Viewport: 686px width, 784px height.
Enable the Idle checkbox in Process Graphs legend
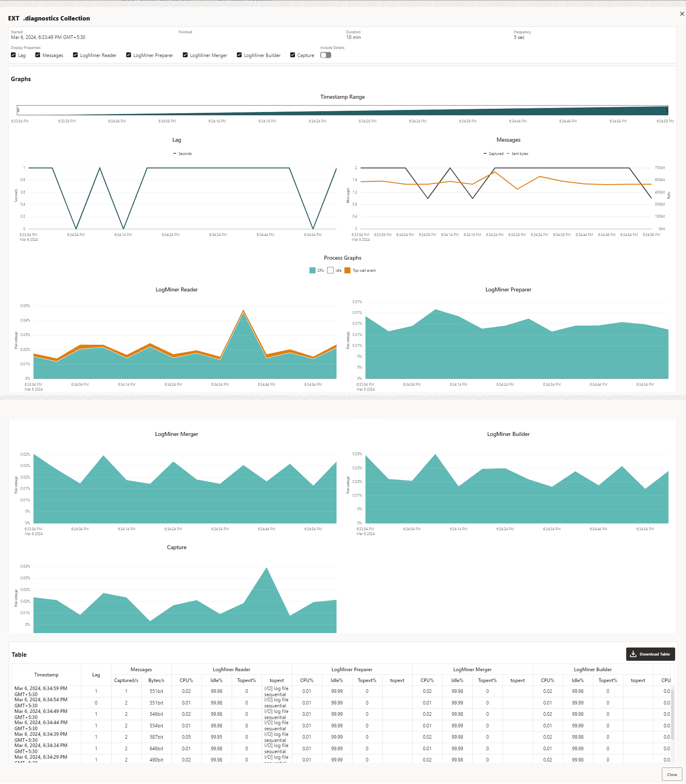[330, 270]
